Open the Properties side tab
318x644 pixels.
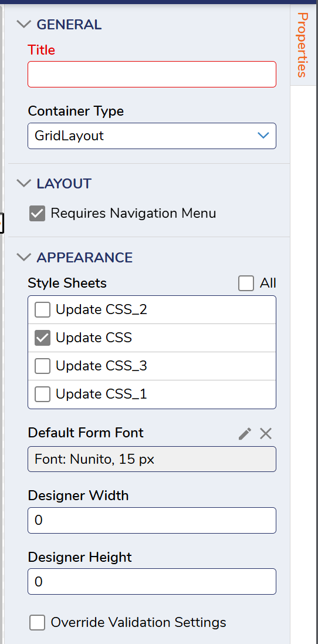point(302,45)
